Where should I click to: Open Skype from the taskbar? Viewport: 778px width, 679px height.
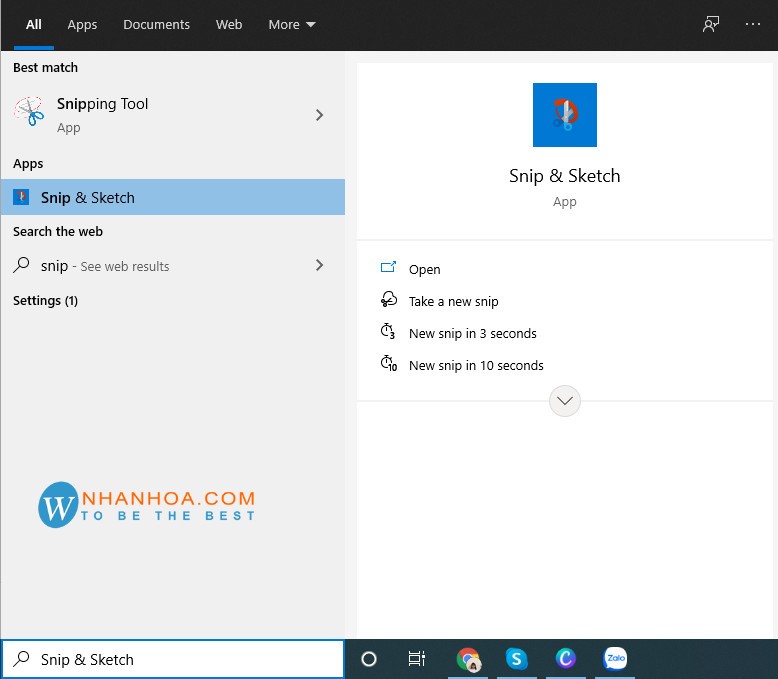point(517,659)
